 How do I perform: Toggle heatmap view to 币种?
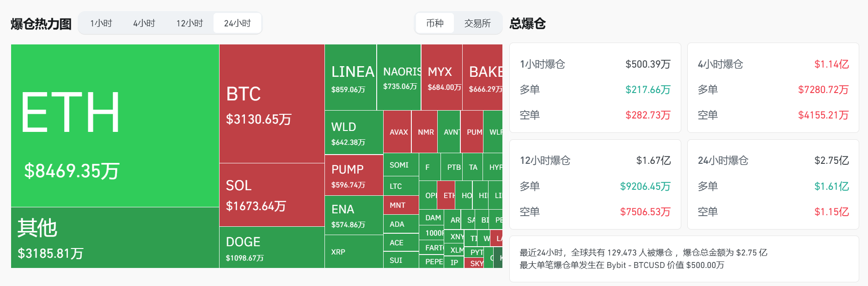[x=434, y=23]
